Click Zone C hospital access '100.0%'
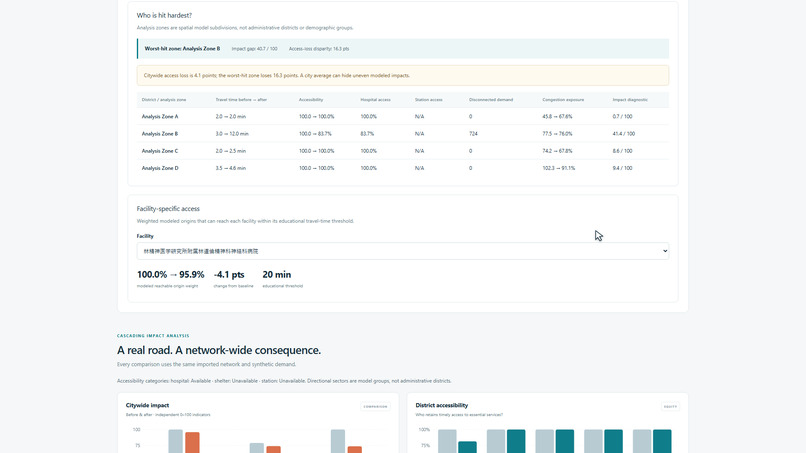The height and width of the screenshot is (453, 806). pyautogui.click(x=369, y=151)
